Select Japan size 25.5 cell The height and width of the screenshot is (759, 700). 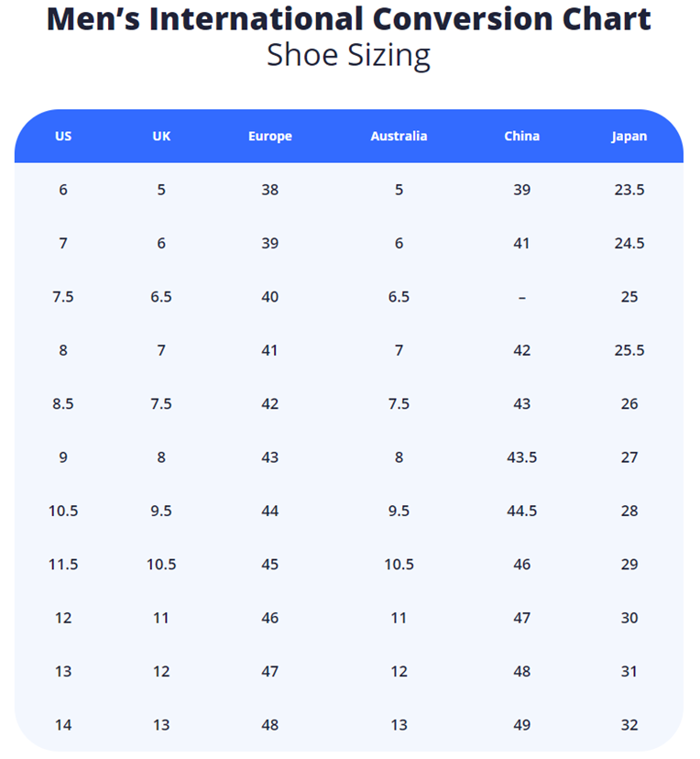[x=629, y=350]
